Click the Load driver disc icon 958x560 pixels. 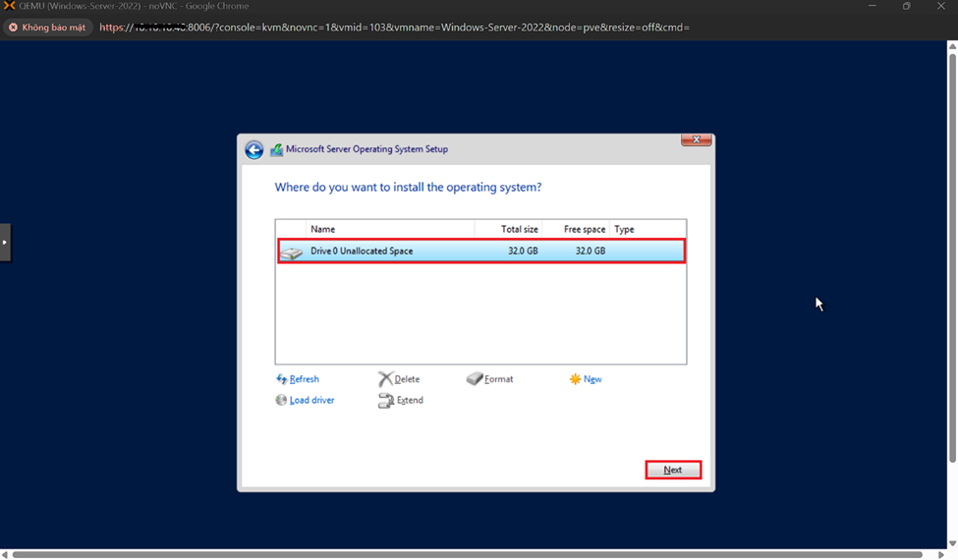coord(282,401)
